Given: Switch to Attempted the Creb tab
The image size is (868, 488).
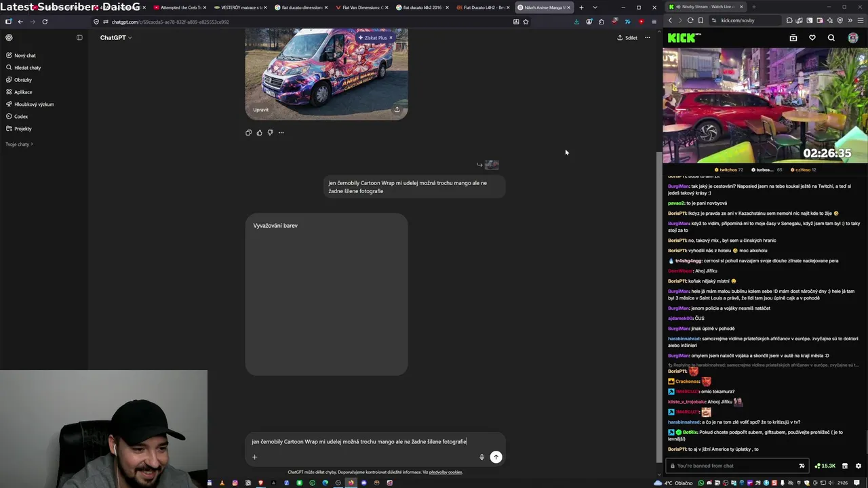Looking at the screenshot, I should pyautogui.click(x=180, y=7).
